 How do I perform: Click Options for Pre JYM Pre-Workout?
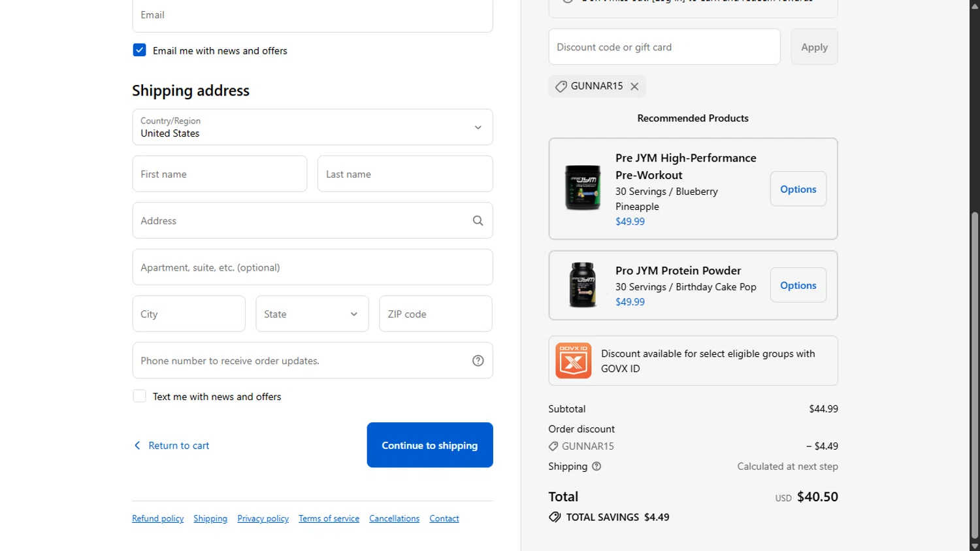click(x=798, y=189)
